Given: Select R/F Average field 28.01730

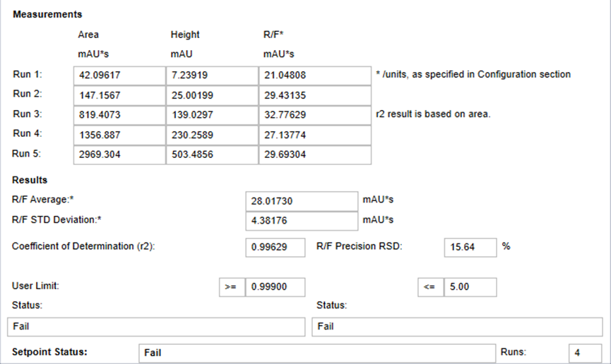Looking at the screenshot, I should click(x=302, y=201).
